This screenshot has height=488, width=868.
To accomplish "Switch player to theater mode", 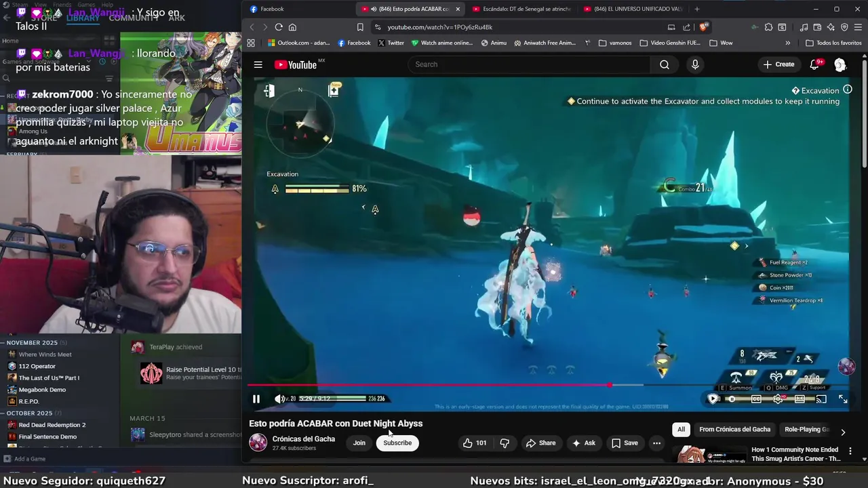I will click(x=800, y=399).
